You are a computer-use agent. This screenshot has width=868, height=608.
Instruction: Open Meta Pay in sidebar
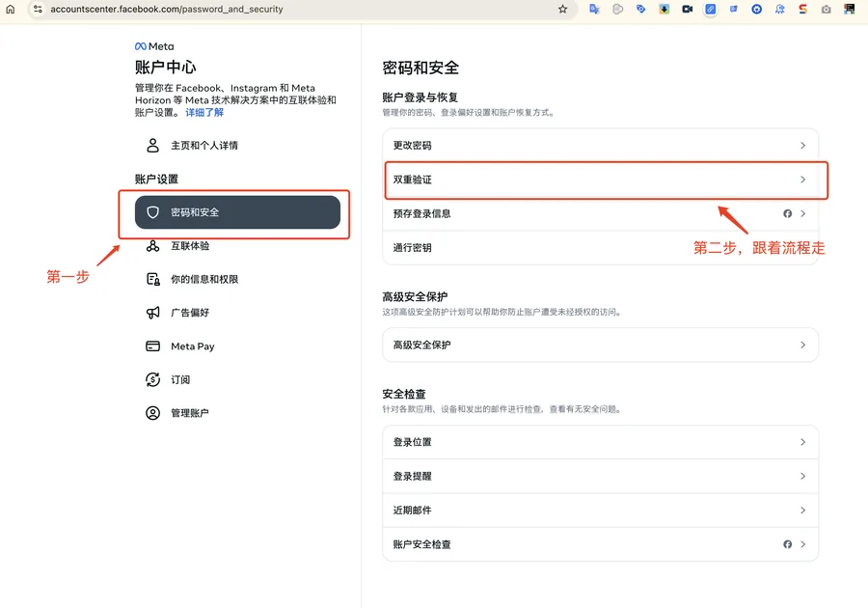237,346
